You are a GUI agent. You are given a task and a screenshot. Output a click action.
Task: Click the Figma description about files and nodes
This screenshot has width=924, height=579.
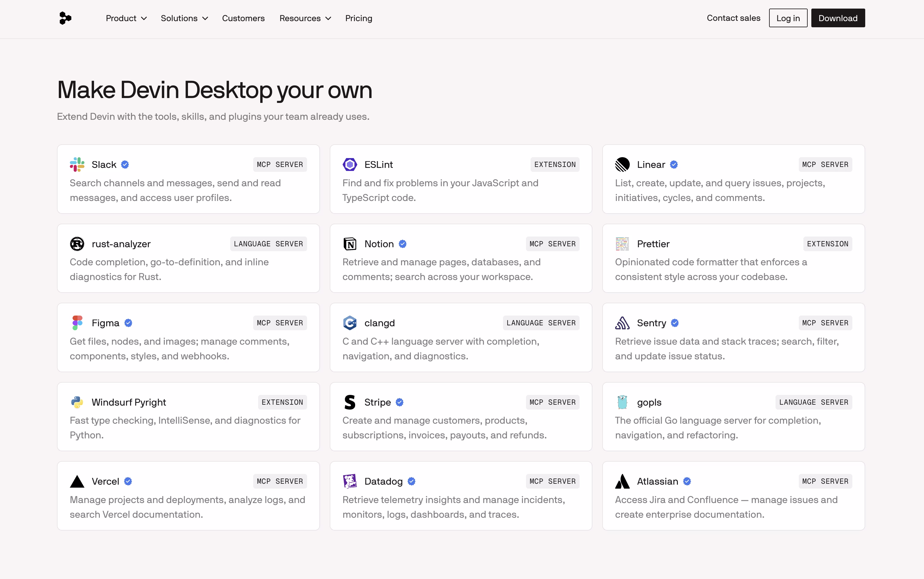[179, 349]
